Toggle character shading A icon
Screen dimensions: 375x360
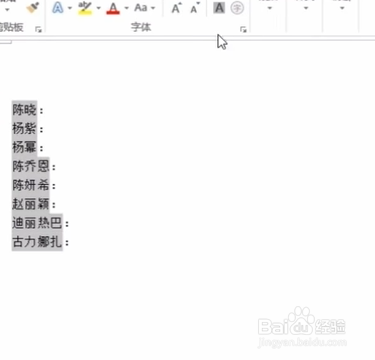pyautogui.click(x=219, y=8)
